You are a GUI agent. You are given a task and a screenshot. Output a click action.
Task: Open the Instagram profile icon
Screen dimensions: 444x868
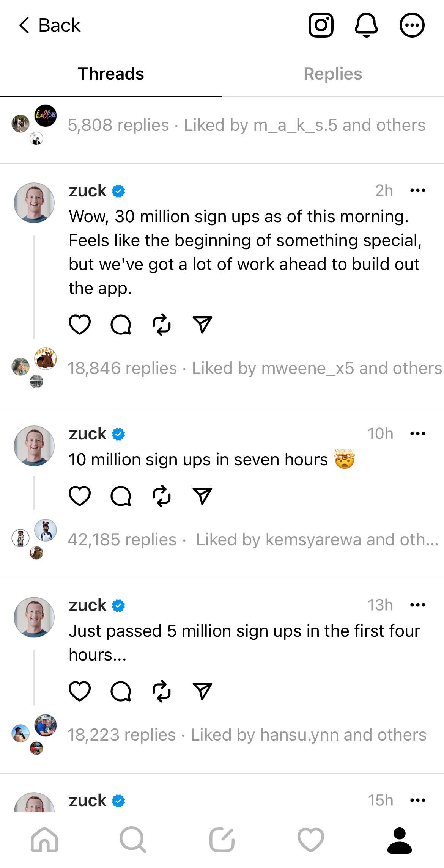point(321,25)
